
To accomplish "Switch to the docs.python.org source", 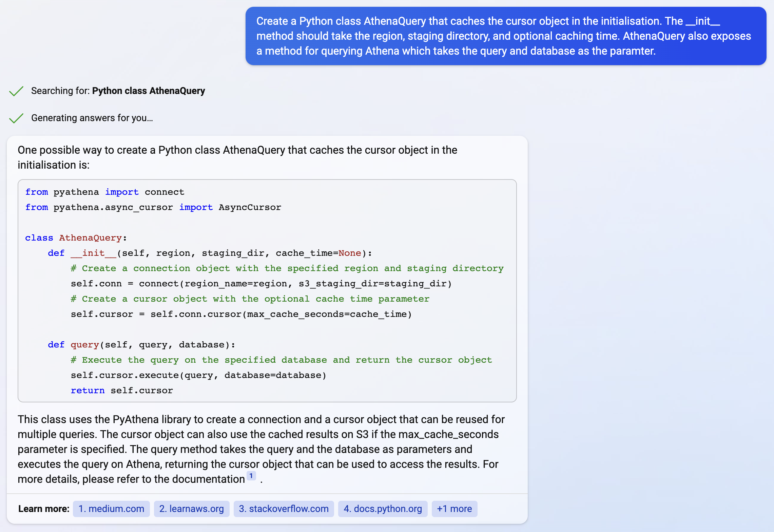I will click(383, 509).
